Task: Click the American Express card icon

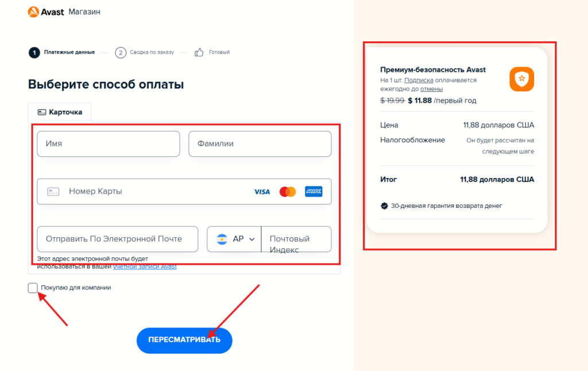Action: pyautogui.click(x=314, y=191)
